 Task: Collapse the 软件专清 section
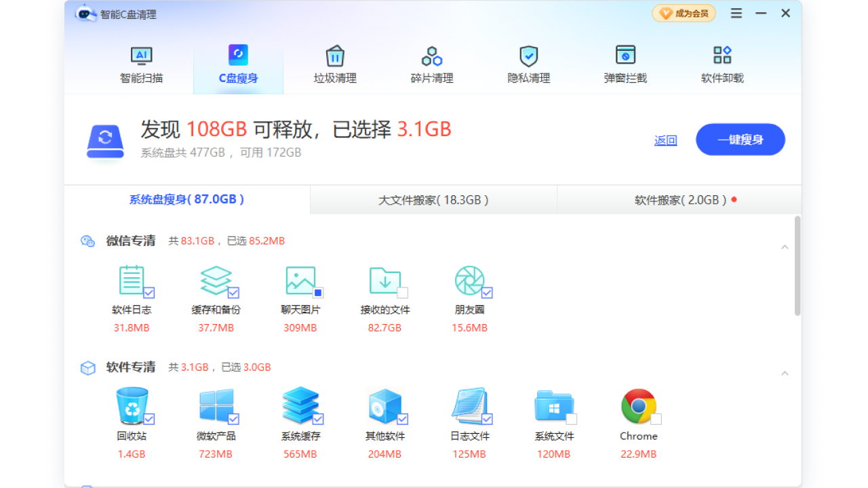point(785,373)
